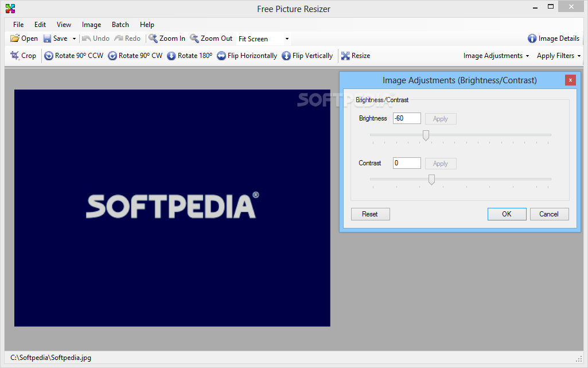Click the Reset button
This screenshot has width=588, height=368.
370,214
